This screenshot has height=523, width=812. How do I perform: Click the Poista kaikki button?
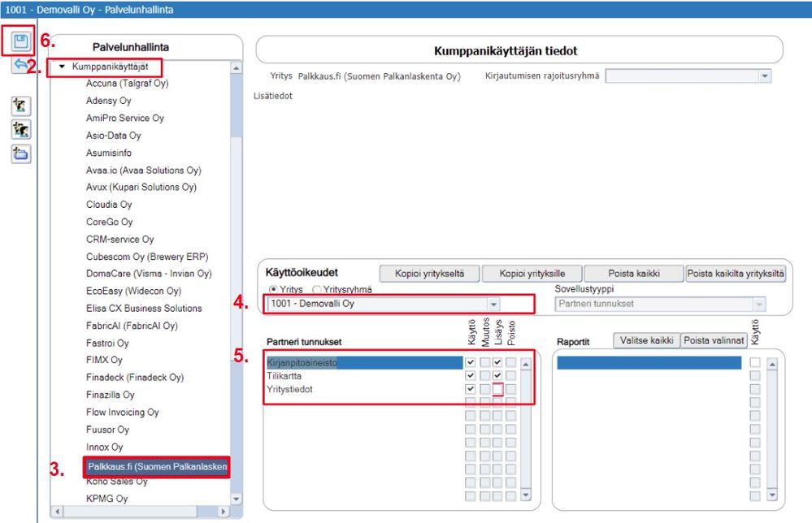click(634, 273)
